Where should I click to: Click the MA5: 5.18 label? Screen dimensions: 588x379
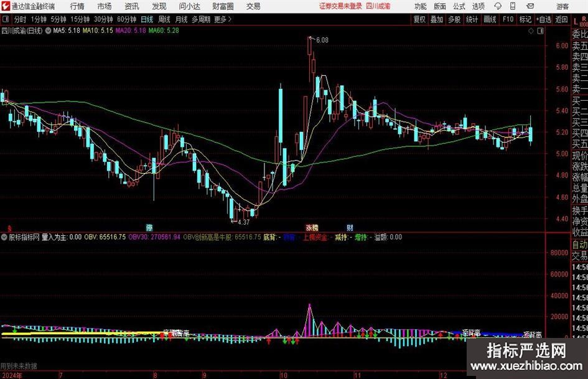click(x=67, y=30)
